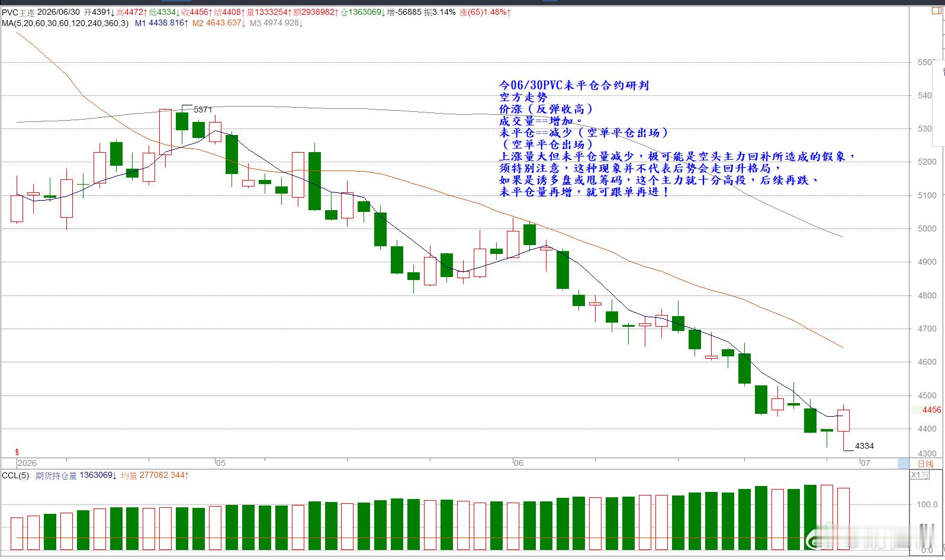The width and height of the screenshot is (945, 560).
Task: Click the 开4391 open price in header
Action: [x=99, y=12]
